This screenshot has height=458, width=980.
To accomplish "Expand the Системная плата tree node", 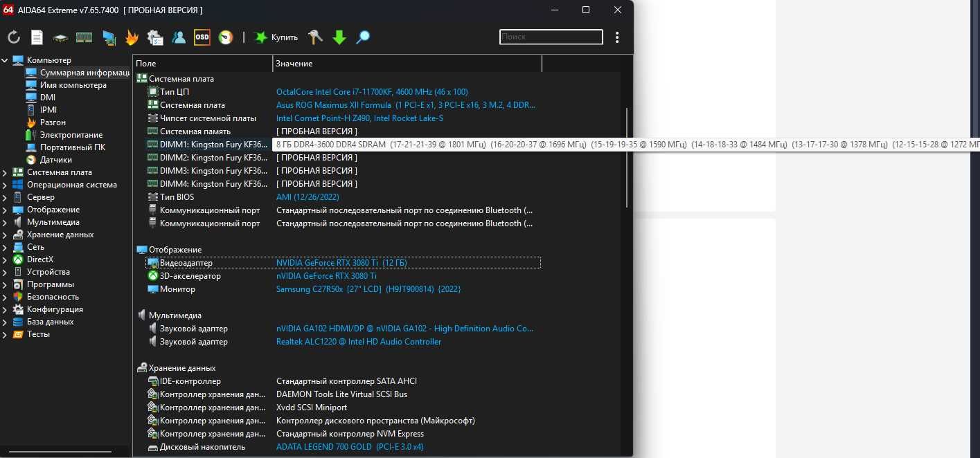I will click(x=5, y=172).
